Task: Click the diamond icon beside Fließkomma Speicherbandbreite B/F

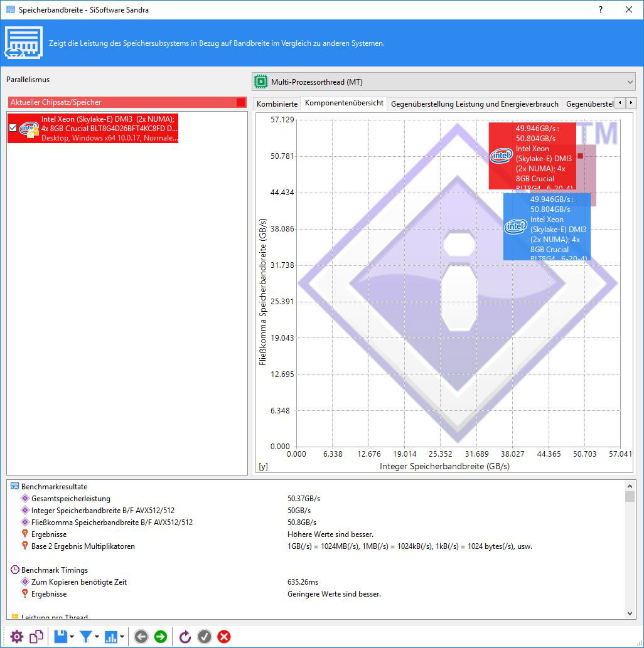Action: pos(25,522)
